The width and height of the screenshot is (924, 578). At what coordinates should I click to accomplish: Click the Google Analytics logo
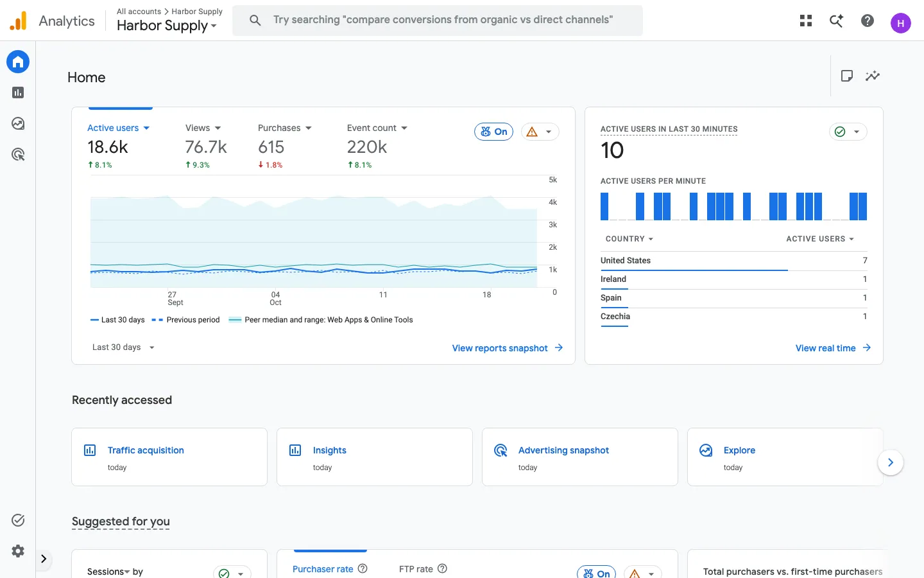[x=19, y=21]
